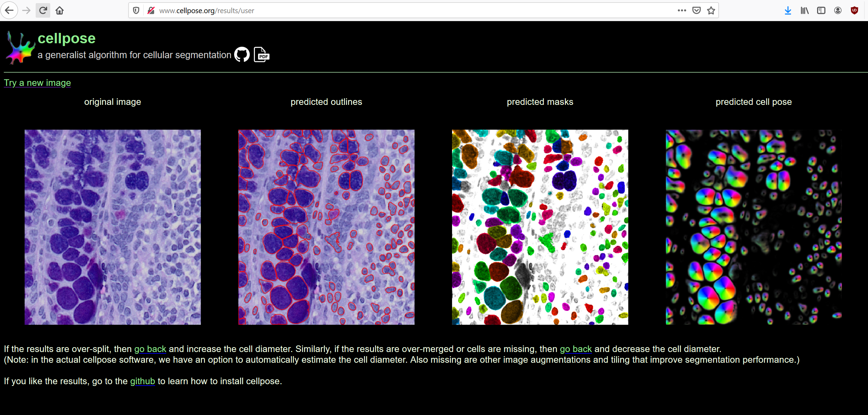Viewport: 868px width, 415px height.
Task: Click the browser Back arrow button
Action: click(x=10, y=10)
